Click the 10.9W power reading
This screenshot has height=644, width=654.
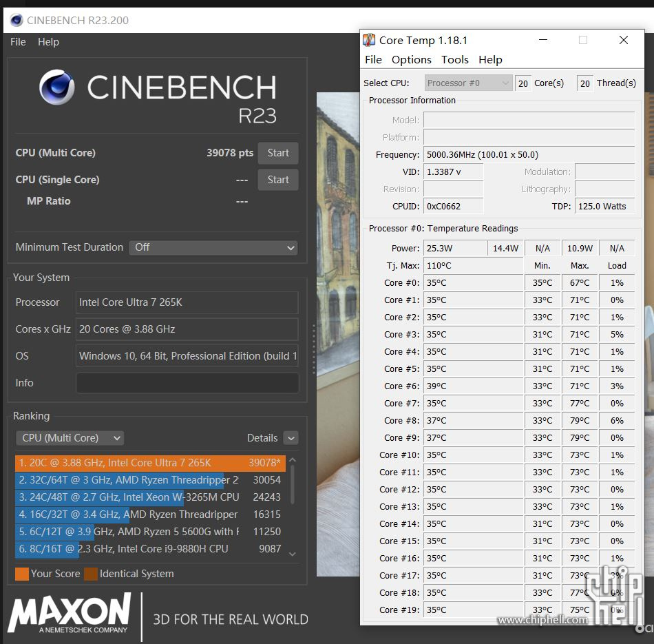coord(580,249)
